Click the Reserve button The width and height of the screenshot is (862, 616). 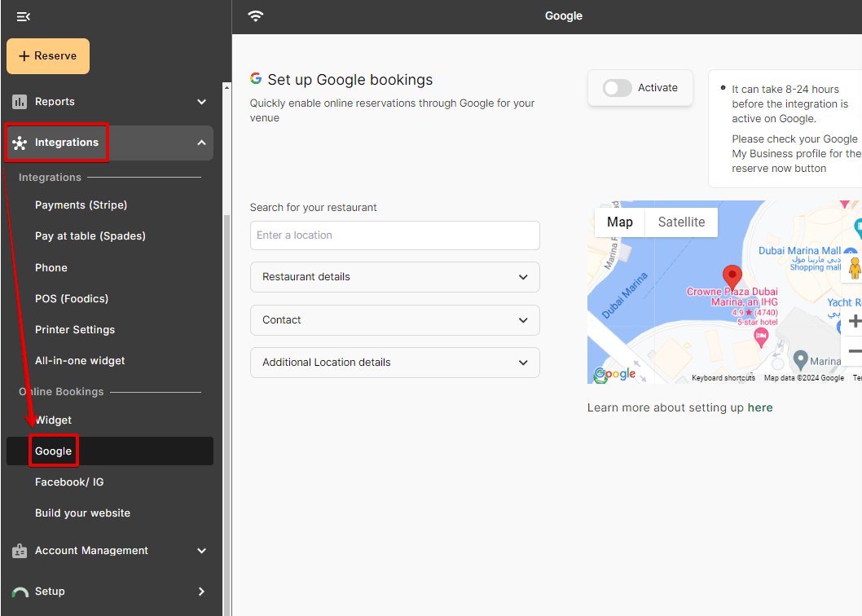(x=47, y=56)
